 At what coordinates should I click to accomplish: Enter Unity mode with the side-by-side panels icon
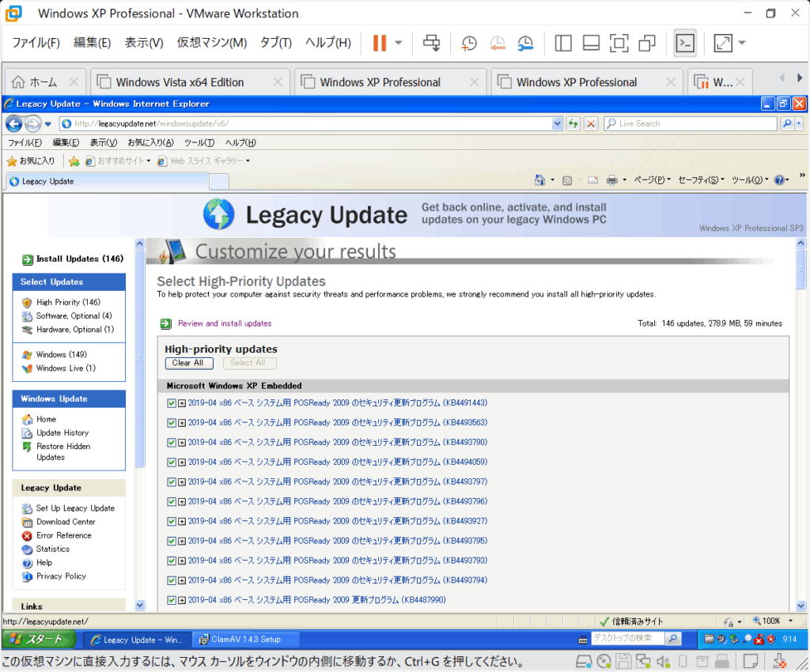point(563,43)
